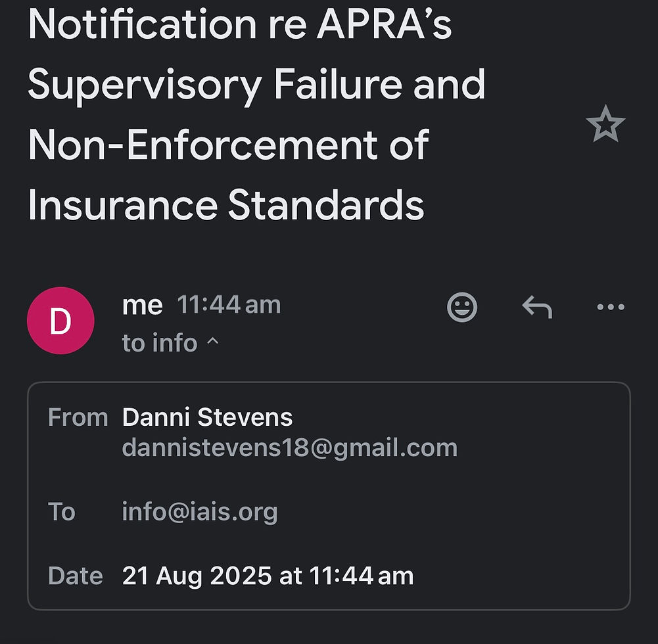The height and width of the screenshot is (644, 658).
Task: Tap the info@iais.org recipient address
Action: click(x=200, y=511)
